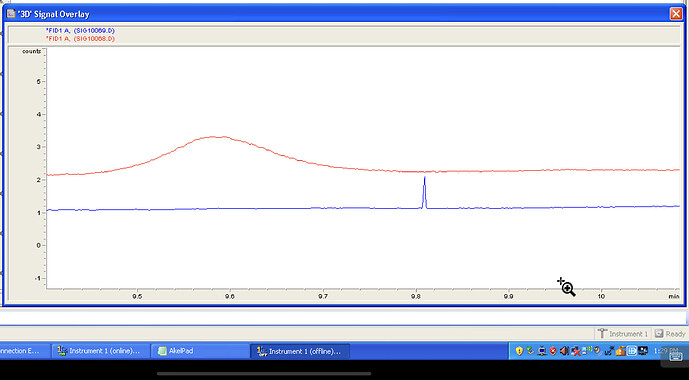This screenshot has width=689, height=380.
Task: Click the top of the broad red peak
Action: coord(214,137)
